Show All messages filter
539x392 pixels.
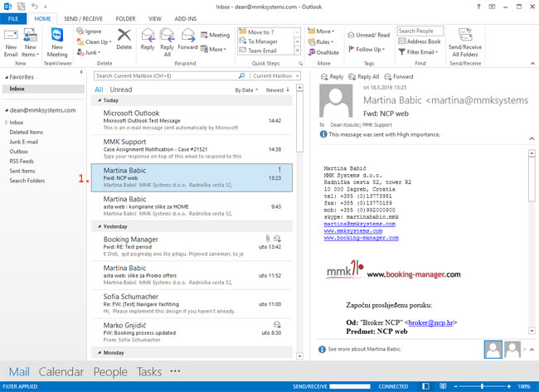point(99,90)
